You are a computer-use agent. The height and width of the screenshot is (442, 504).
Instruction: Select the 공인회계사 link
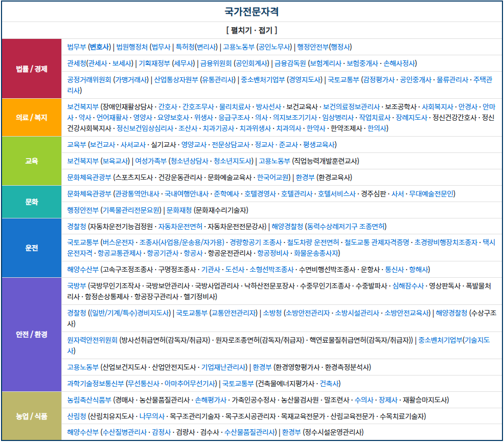coord(251,63)
